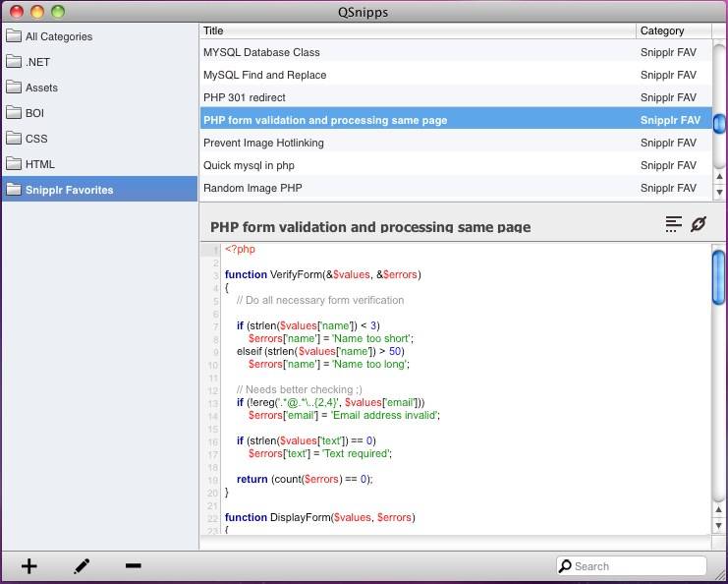Open Prevent Image Hotlinking snippet
This screenshot has height=584, width=728.
(456, 143)
